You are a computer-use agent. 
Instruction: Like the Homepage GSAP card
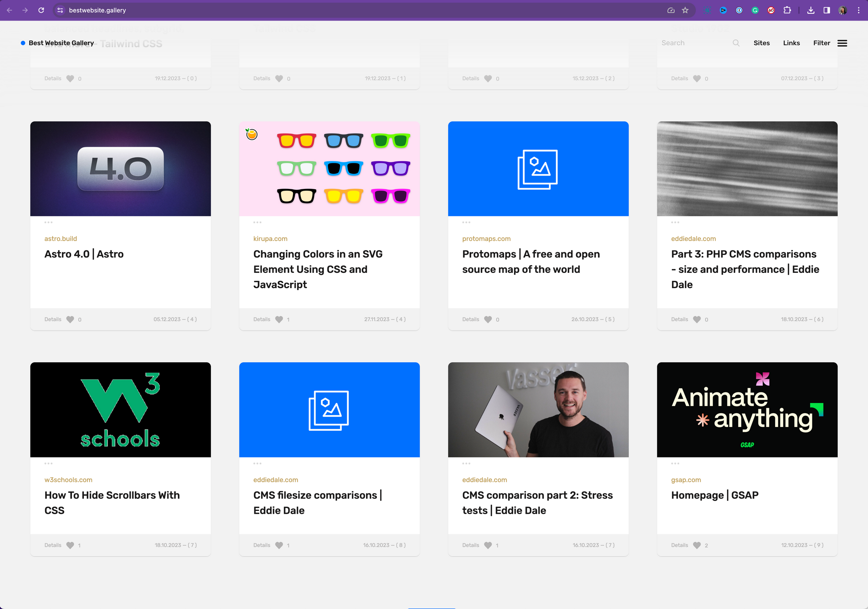[697, 545]
